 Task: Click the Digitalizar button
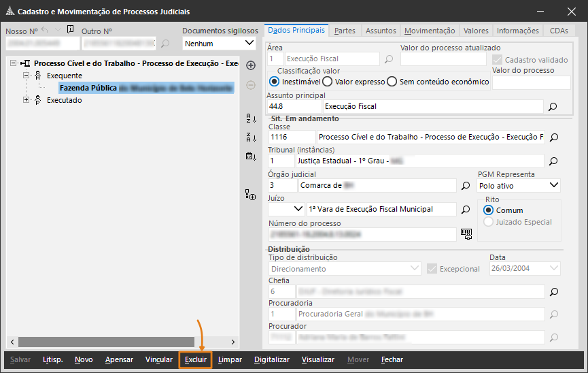pos(272,359)
